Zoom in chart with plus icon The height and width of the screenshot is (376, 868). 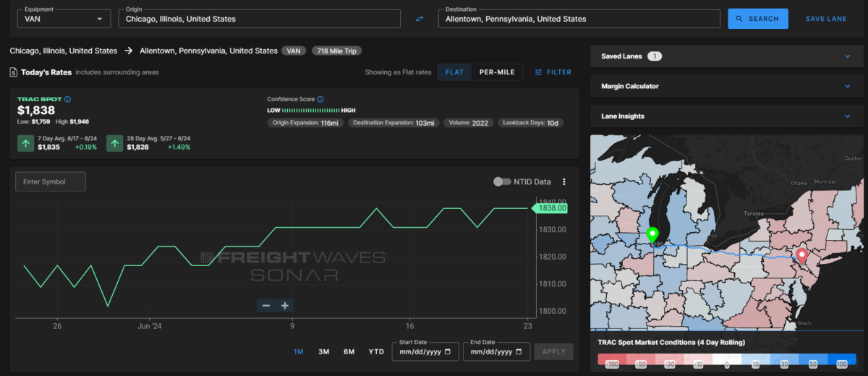tap(285, 306)
